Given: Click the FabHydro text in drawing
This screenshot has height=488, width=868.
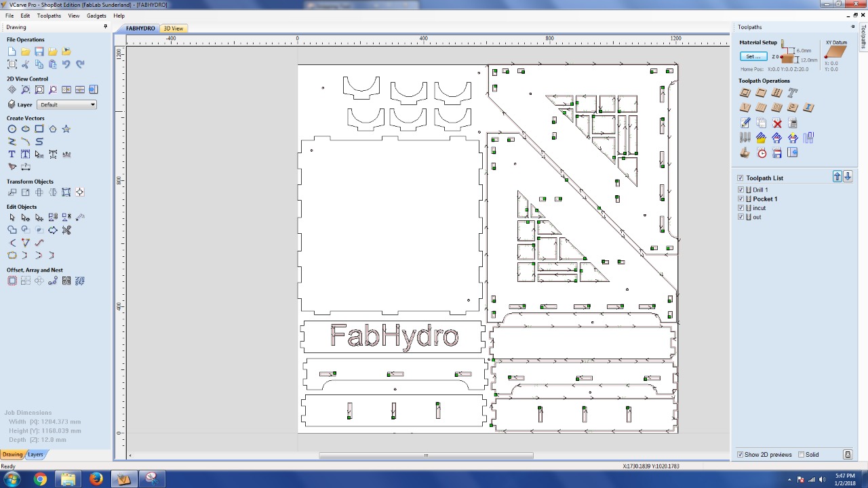Looking at the screenshot, I should tap(394, 336).
